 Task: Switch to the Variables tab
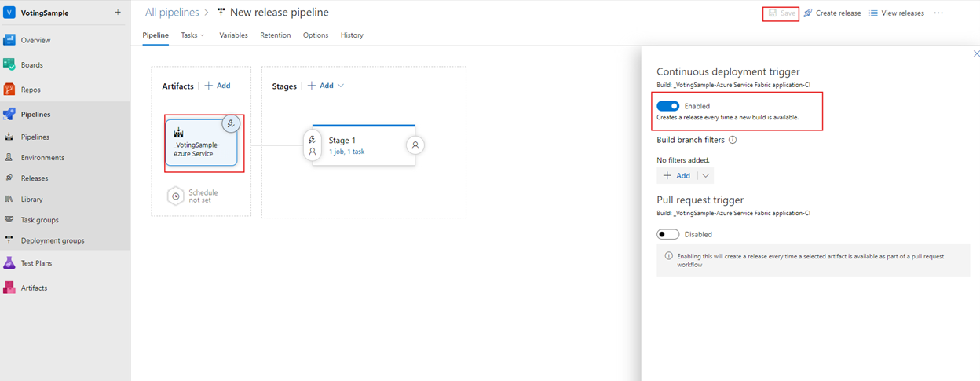[x=233, y=35]
